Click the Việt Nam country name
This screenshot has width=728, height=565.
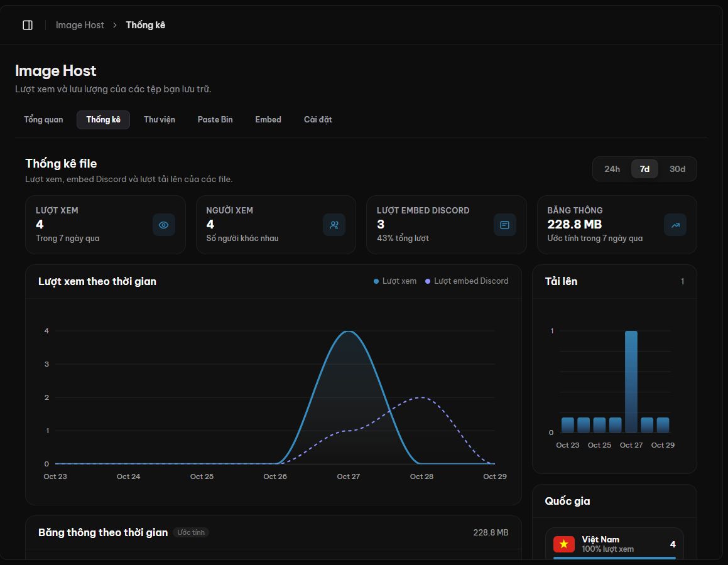point(600,539)
